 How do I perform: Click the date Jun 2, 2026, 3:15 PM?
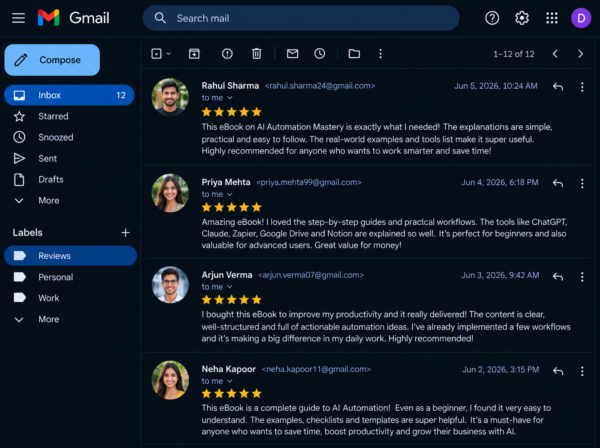501,369
